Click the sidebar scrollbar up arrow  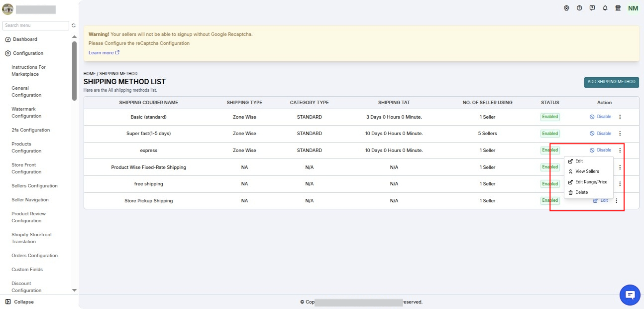coord(75,37)
